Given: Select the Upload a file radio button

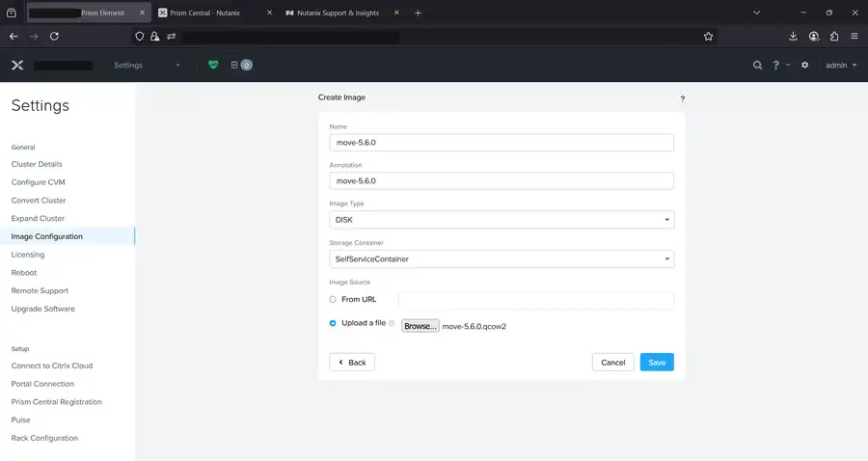Looking at the screenshot, I should coord(333,323).
